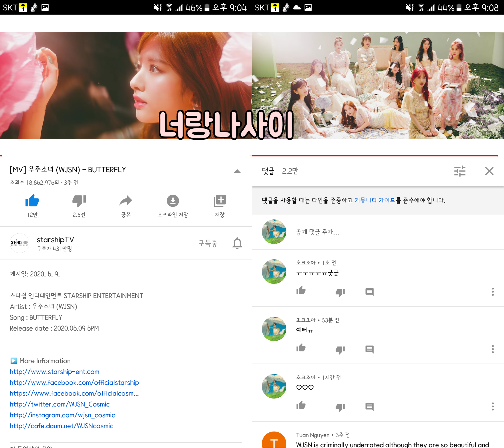Reply to the ♡♡♡ comment
This screenshot has height=448, width=504.
pos(370,407)
